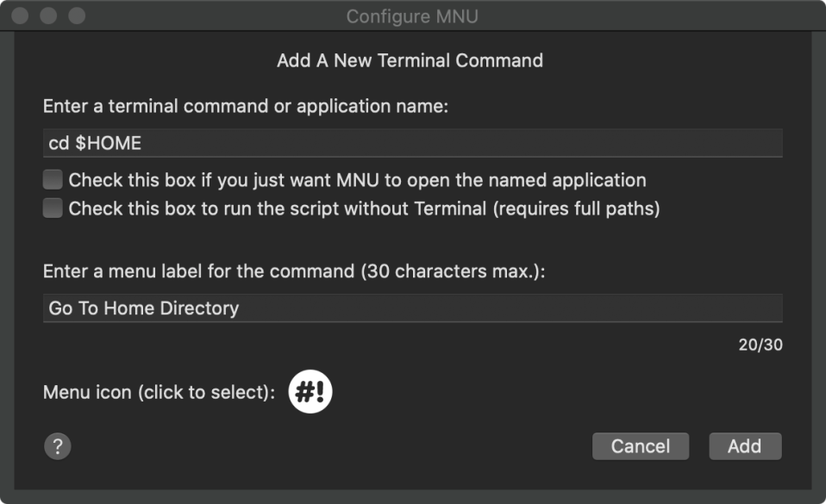This screenshot has height=504, width=826.
Task: Click the 'Configure MNU' window title
Action: (412, 16)
